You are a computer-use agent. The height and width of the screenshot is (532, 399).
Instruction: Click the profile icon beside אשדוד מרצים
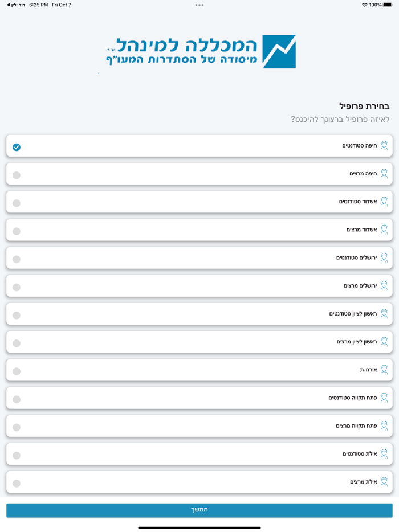(384, 230)
